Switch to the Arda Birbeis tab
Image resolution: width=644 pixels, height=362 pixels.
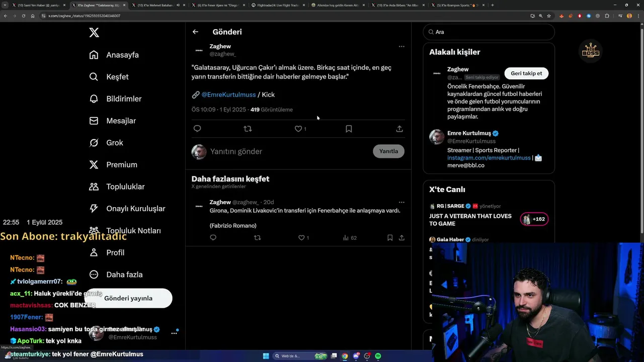[397, 5]
